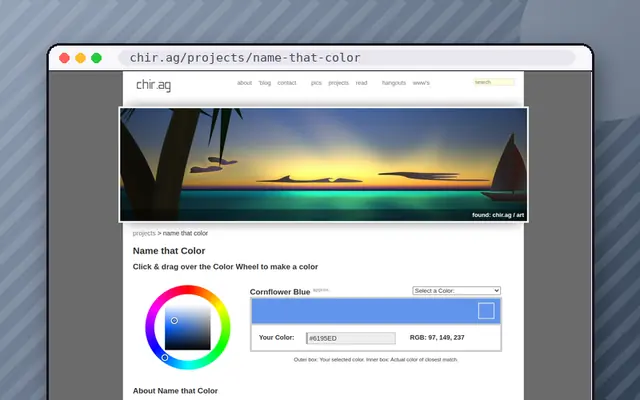
Task: Open the about nav link
Action: 244,83
